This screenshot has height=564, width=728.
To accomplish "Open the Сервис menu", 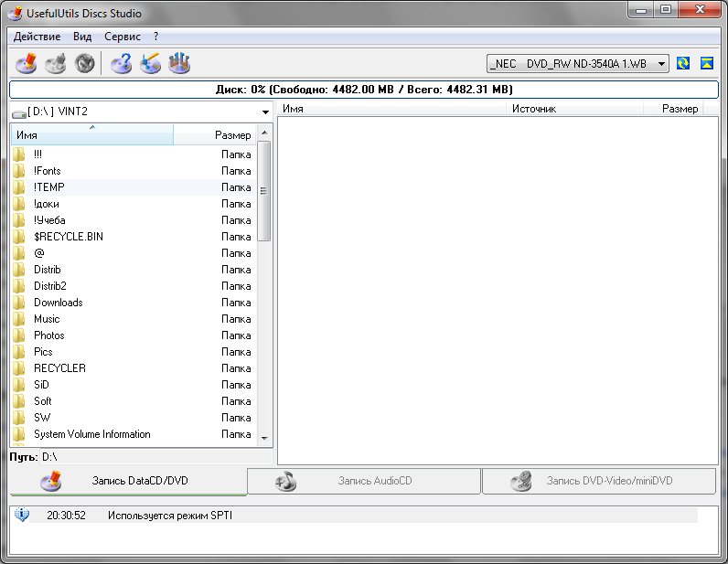I will click(123, 37).
